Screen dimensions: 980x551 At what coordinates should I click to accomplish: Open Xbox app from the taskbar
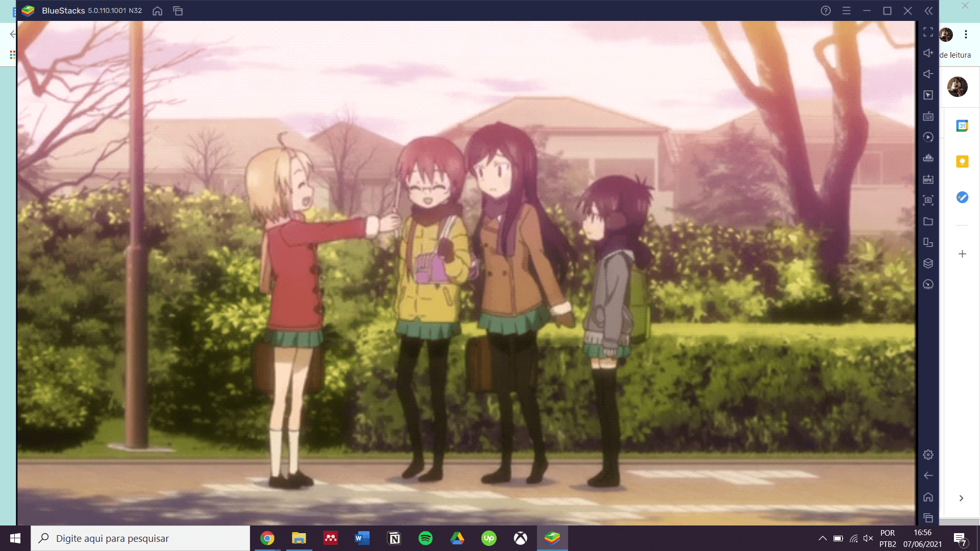pyautogui.click(x=521, y=538)
